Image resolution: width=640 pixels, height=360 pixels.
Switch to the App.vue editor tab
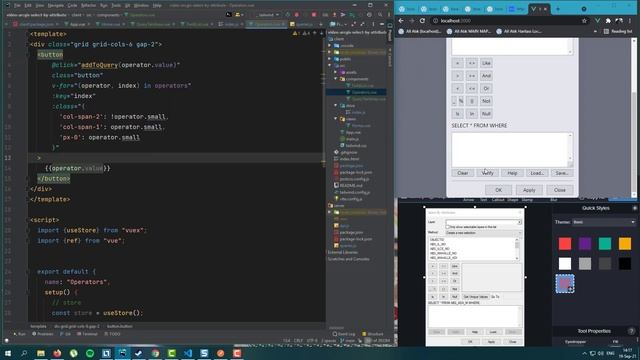click(x=77, y=24)
